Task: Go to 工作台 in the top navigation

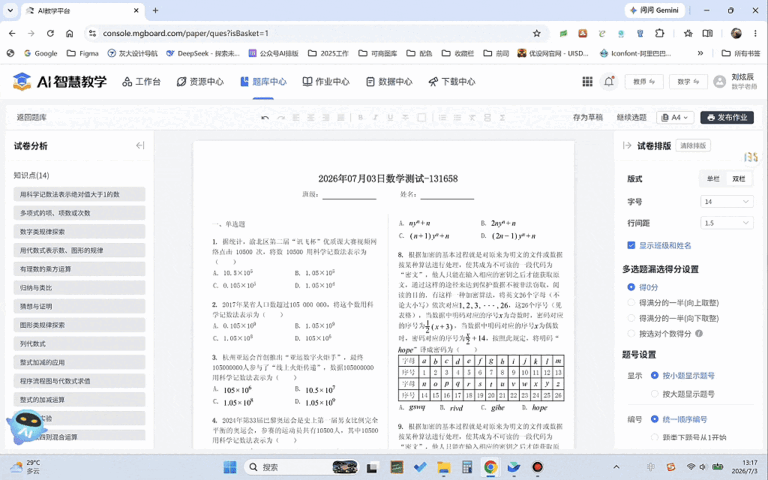Action: point(142,82)
